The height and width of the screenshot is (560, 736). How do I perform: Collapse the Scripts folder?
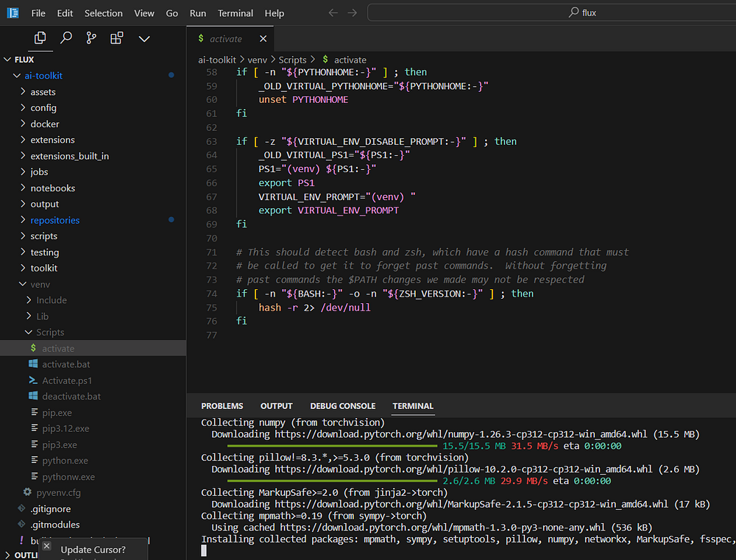point(49,333)
